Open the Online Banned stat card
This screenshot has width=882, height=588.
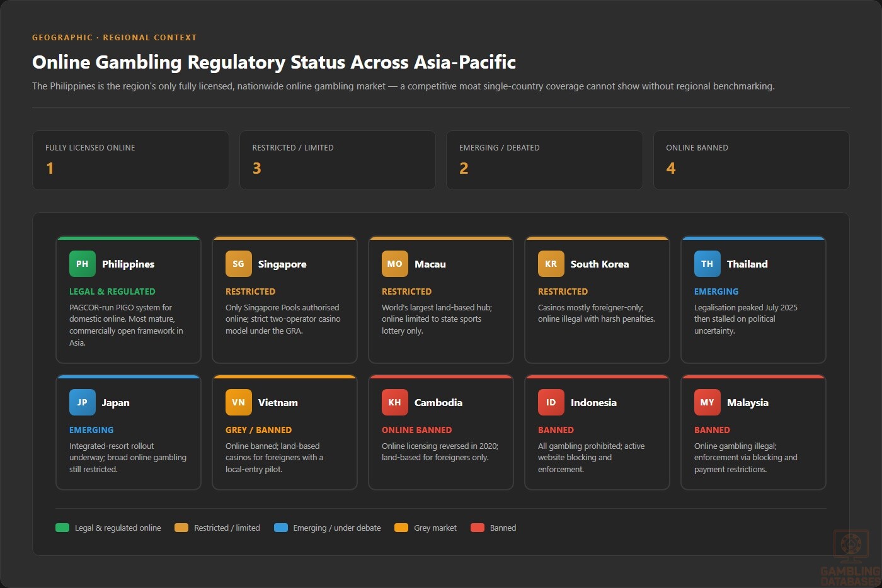pos(751,160)
